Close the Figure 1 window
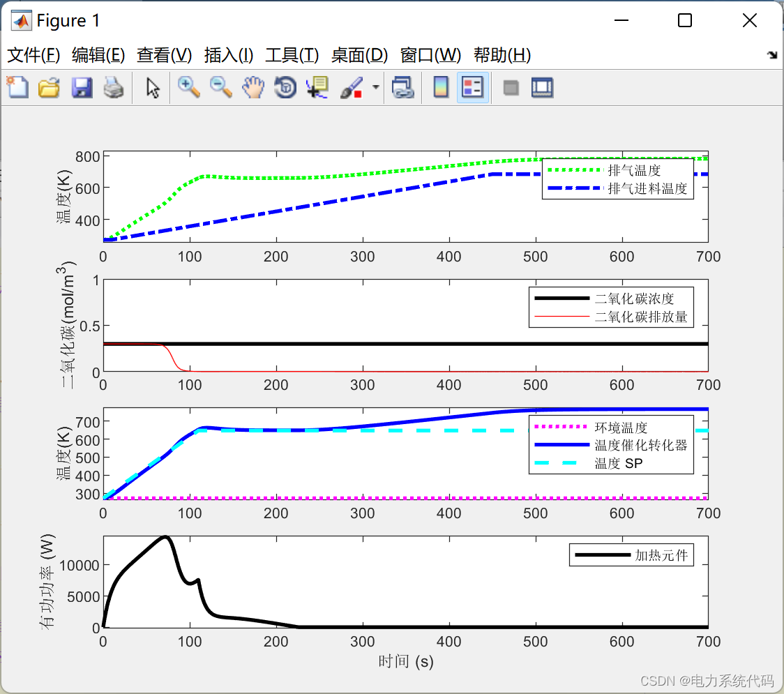784x694 pixels. (x=750, y=20)
